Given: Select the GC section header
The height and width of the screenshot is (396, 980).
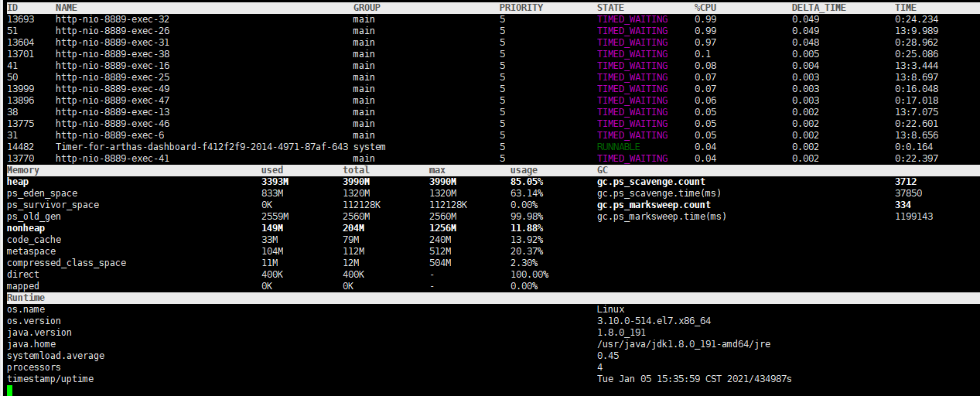Looking at the screenshot, I should (x=603, y=170).
